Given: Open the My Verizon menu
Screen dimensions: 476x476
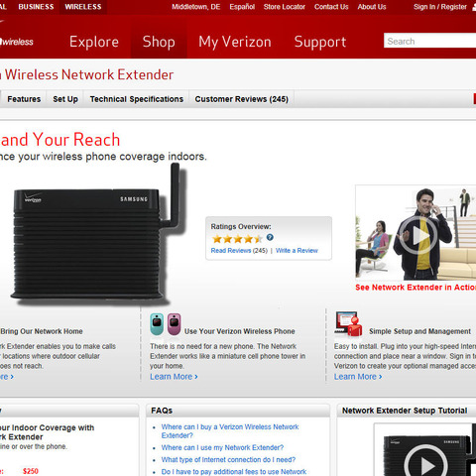Looking at the screenshot, I should tap(235, 42).
